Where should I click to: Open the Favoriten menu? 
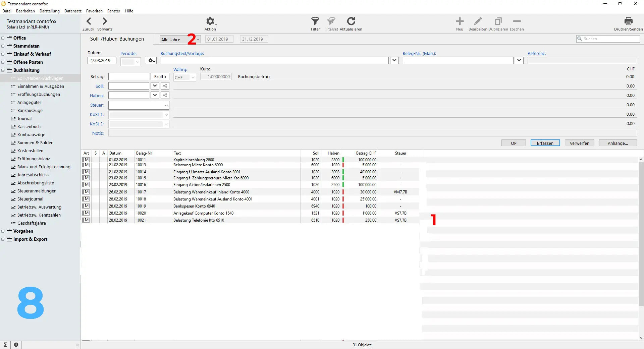point(94,11)
